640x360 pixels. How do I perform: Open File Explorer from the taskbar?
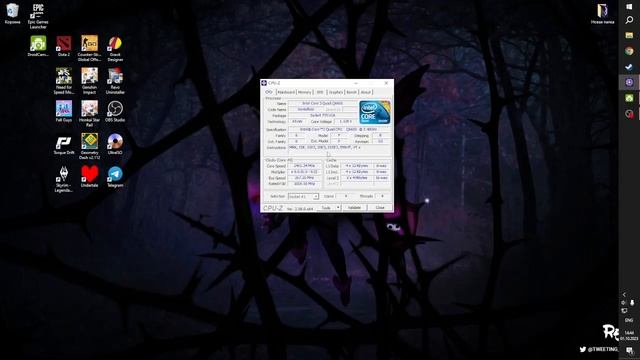click(x=629, y=36)
